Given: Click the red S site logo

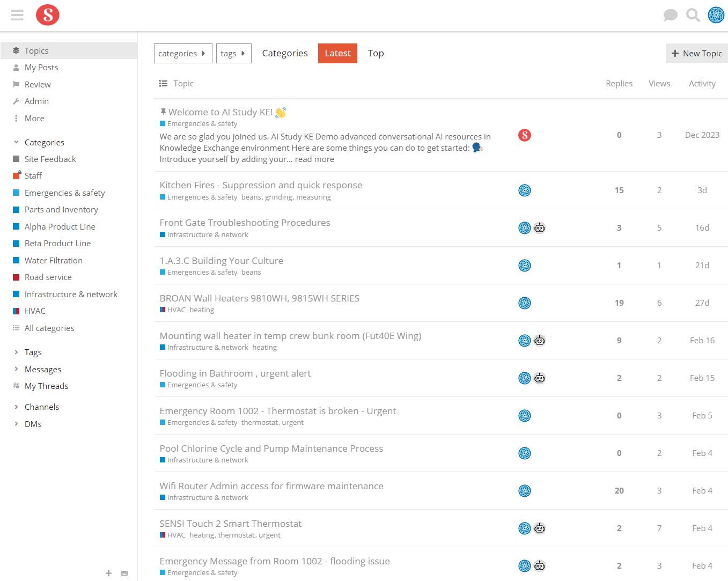Looking at the screenshot, I should [x=48, y=15].
